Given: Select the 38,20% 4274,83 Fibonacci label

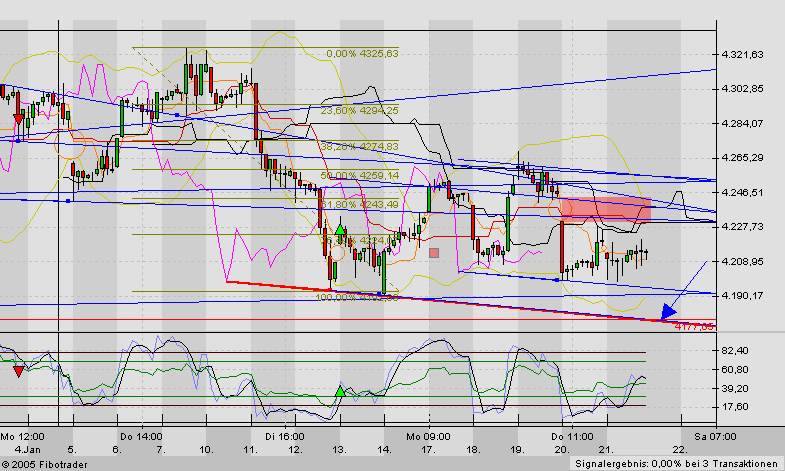Looking at the screenshot, I should click(359, 147).
